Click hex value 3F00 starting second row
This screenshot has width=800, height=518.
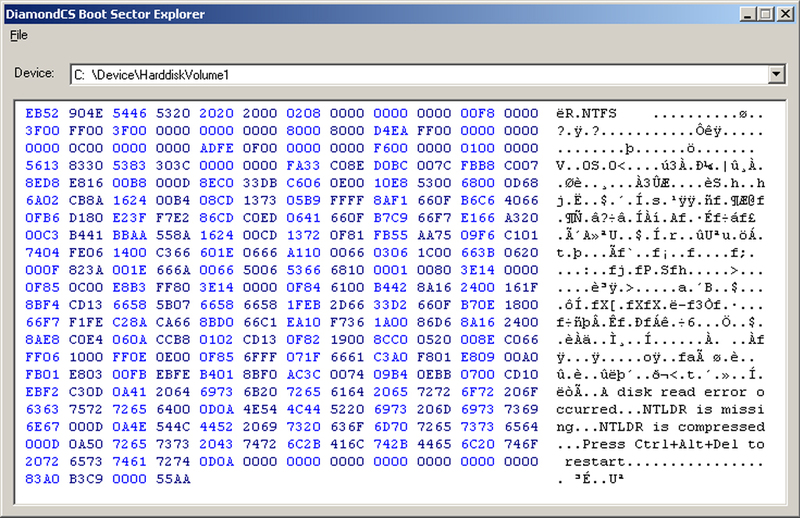pos(41,131)
